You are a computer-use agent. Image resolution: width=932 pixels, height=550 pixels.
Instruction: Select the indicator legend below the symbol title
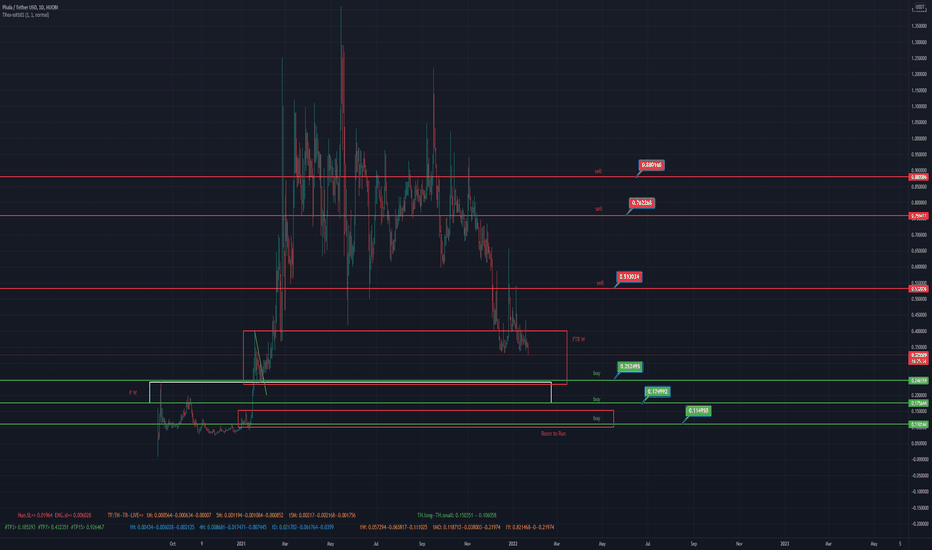(x=26, y=15)
